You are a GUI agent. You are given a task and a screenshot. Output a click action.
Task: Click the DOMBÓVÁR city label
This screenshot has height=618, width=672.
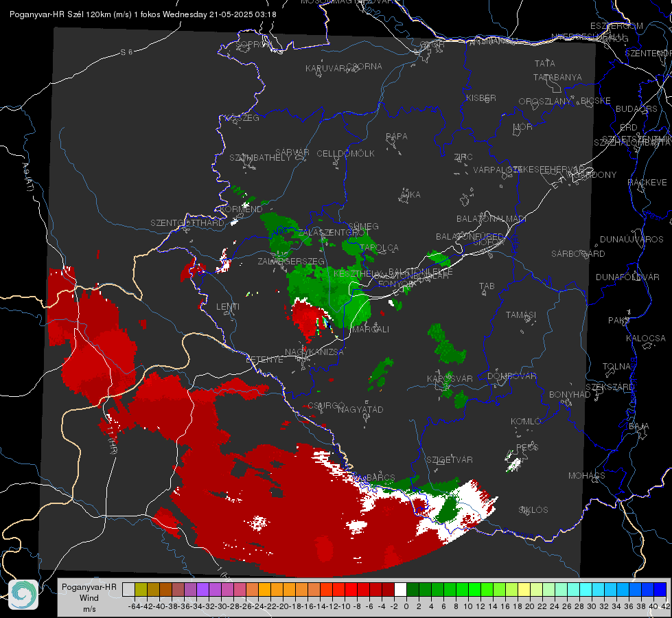511,376
